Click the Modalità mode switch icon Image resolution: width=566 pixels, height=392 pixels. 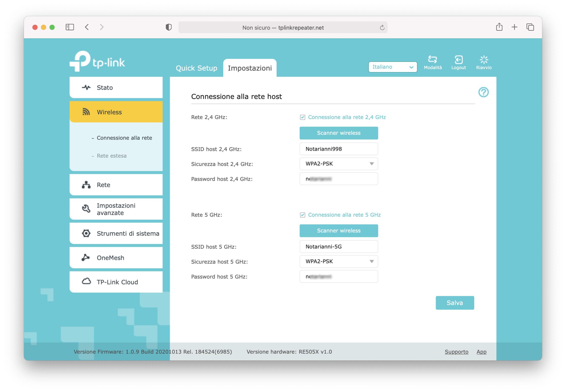pyautogui.click(x=432, y=60)
